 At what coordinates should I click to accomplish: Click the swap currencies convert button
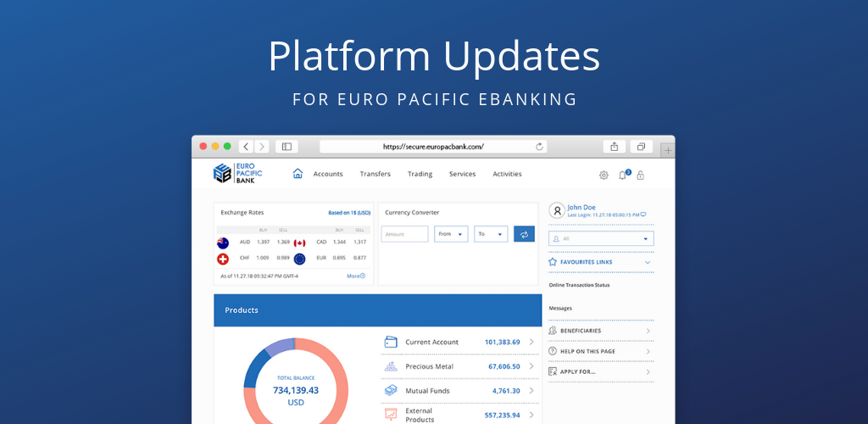coord(524,234)
